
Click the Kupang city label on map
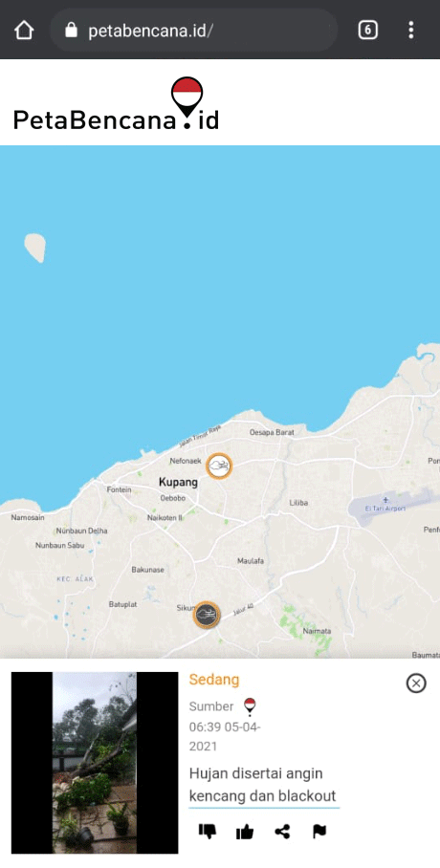tap(178, 482)
